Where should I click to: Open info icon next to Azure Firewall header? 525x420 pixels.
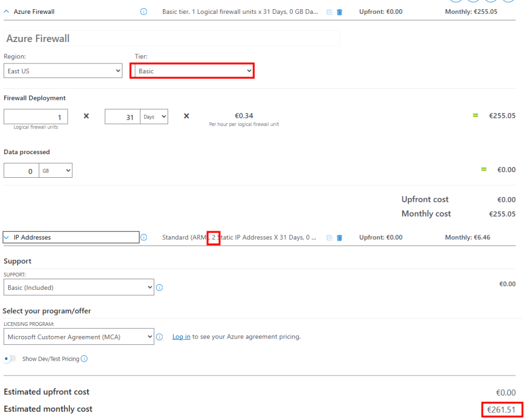pyautogui.click(x=144, y=12)
